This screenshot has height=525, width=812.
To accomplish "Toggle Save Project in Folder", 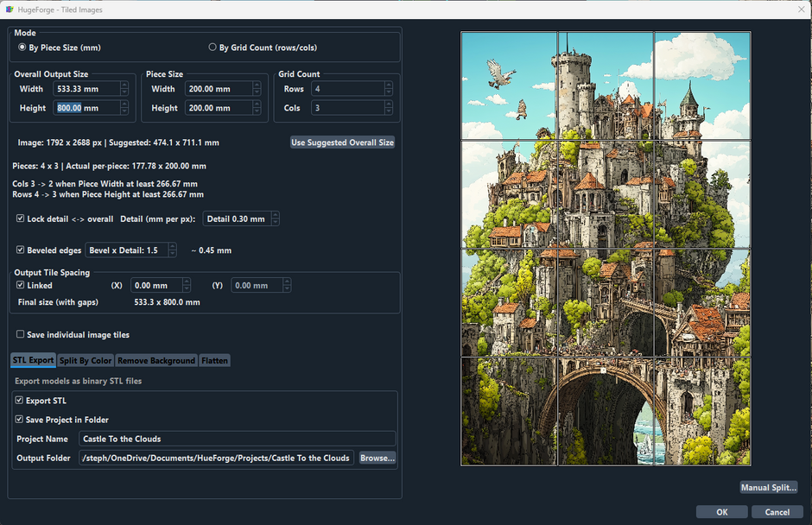I will tap(19, 418).
